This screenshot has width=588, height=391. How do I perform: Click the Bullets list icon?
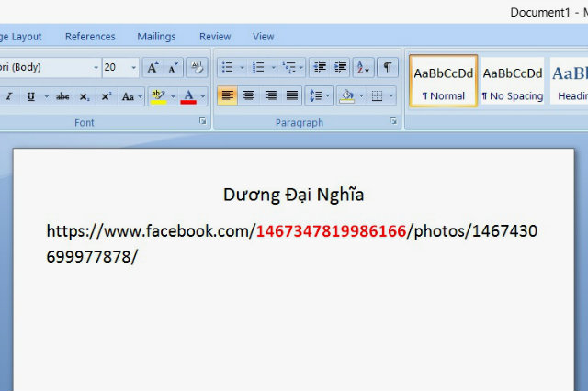coord(227,68)
